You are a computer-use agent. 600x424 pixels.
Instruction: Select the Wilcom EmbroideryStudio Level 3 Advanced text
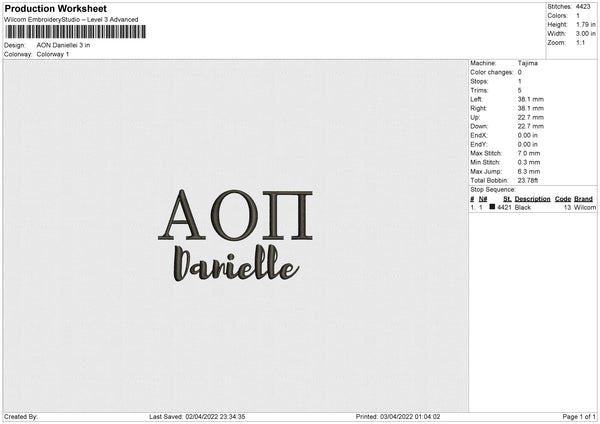pyautogui.click(x=71, y=20)
